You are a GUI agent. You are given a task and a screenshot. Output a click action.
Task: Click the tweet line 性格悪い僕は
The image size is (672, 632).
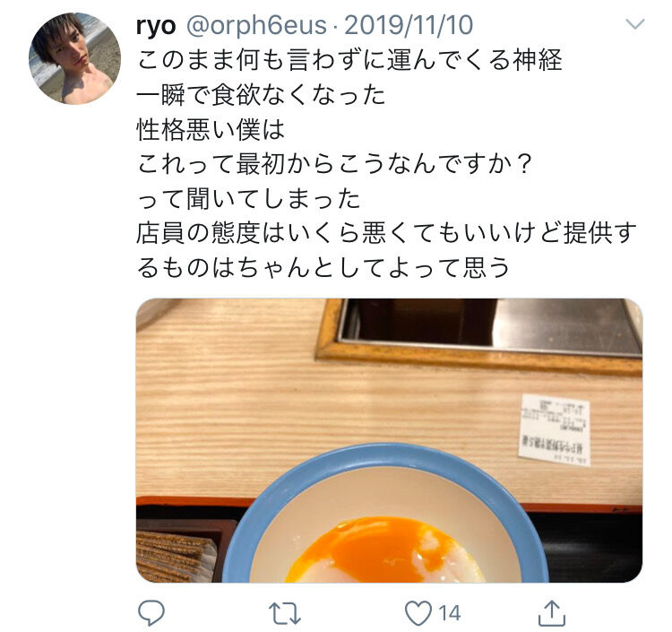[x=211, y=129]
